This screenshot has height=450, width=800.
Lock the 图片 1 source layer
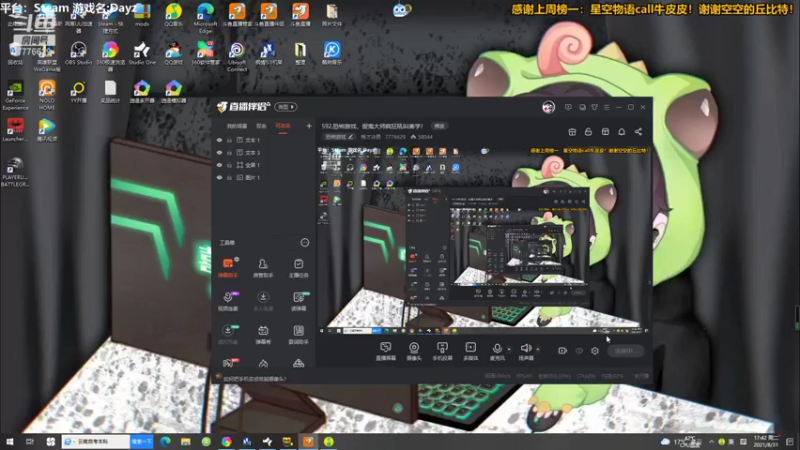coord(229,178)
